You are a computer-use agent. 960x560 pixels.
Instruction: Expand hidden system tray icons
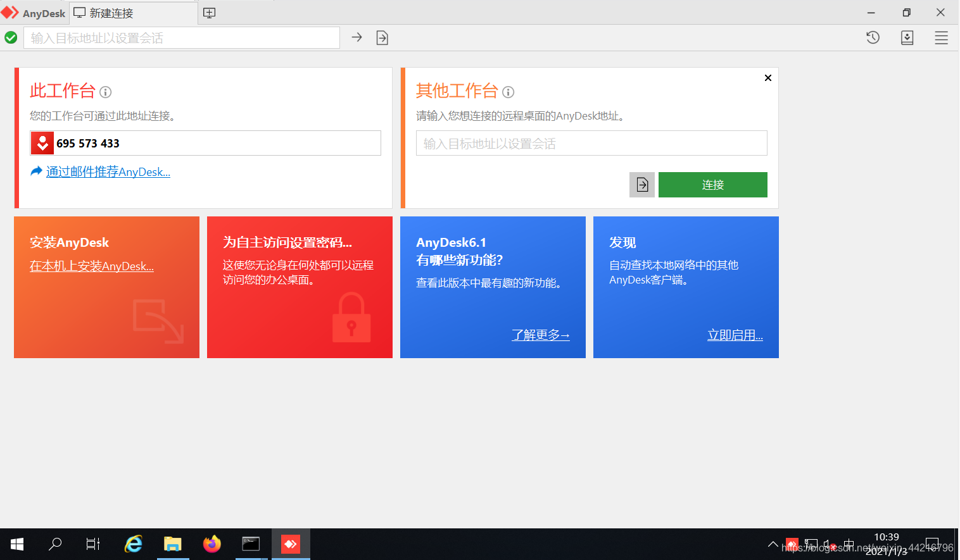pyautogui.click(x=773, y=544)
